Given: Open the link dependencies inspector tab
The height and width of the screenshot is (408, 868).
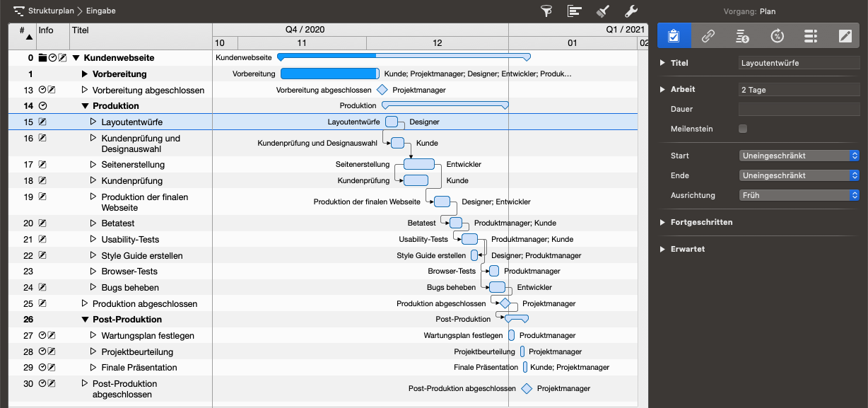Looking at the screenshot, I should tap(708, 36).
